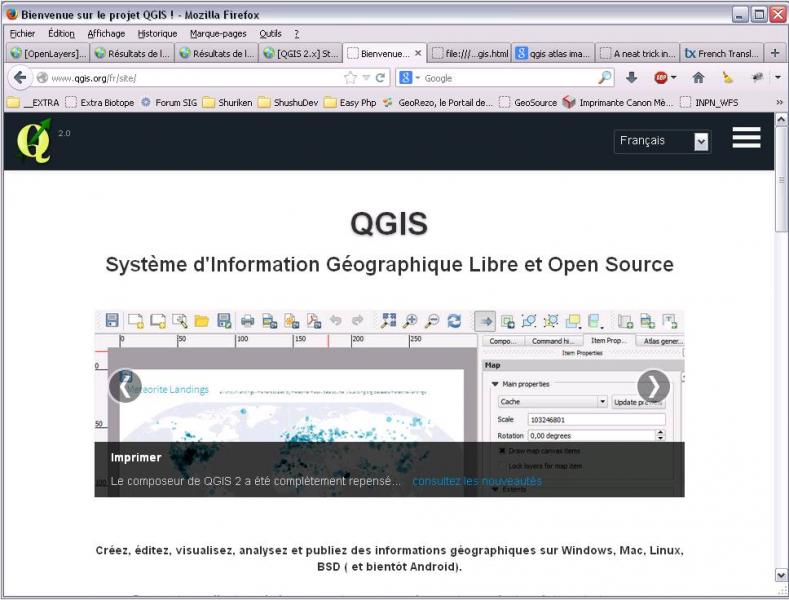This screenshot has width=789, height=600.
Task: Show the previous slide with the left arrow
Action: pos(125,386)
